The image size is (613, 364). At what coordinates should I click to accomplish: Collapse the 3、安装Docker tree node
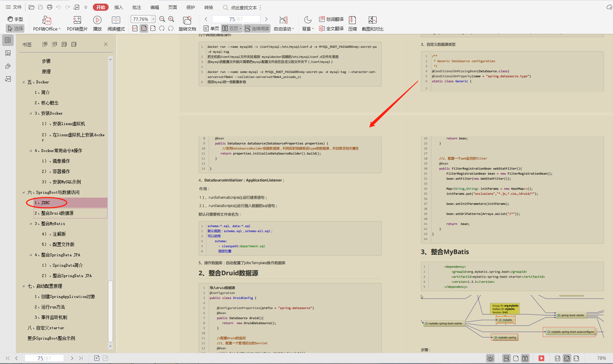pyautogui.click(x=31, y=113)
